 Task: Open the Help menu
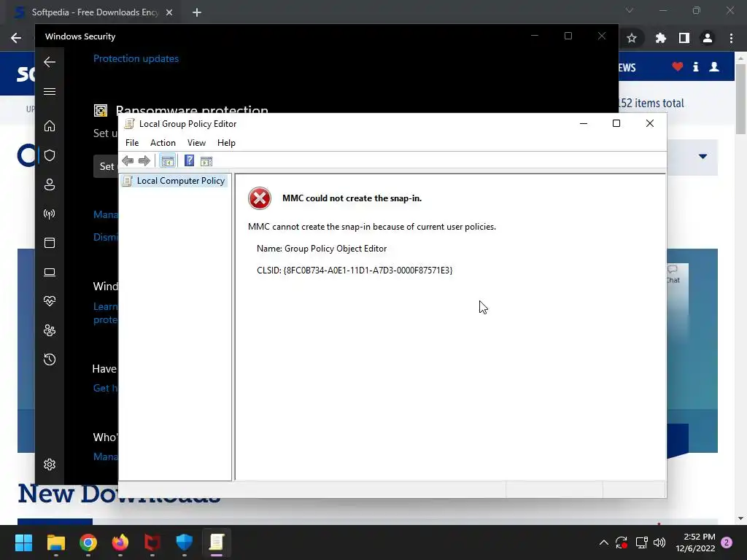tap(226, 143)
